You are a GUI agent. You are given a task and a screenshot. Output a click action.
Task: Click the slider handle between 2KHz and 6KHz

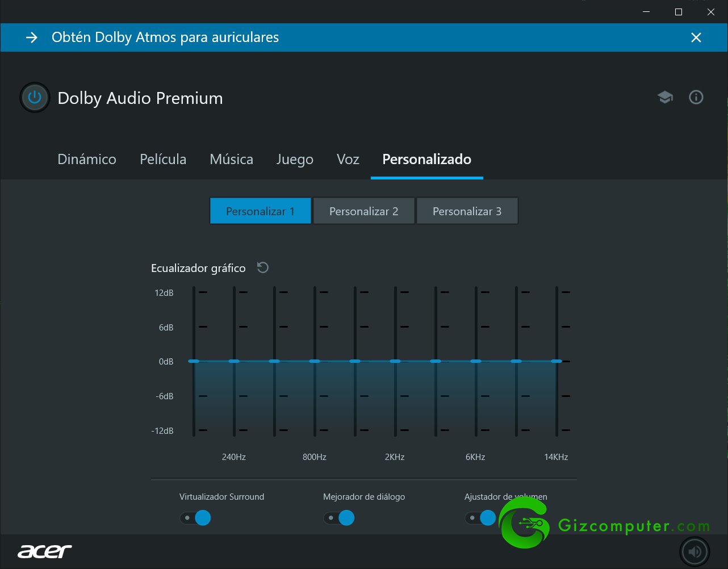pyautogui.click(x=436, y=361)
